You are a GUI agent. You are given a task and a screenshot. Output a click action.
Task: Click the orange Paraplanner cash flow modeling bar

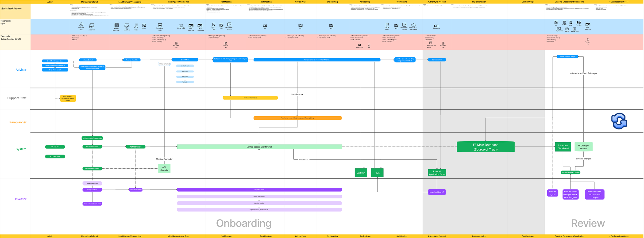[297, 118]
